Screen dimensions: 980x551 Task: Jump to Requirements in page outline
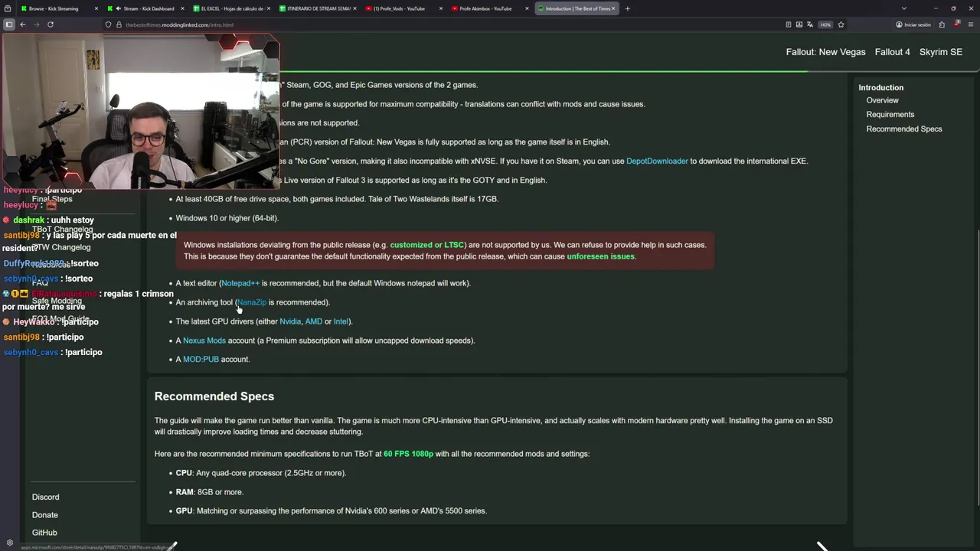coord(890,115)
